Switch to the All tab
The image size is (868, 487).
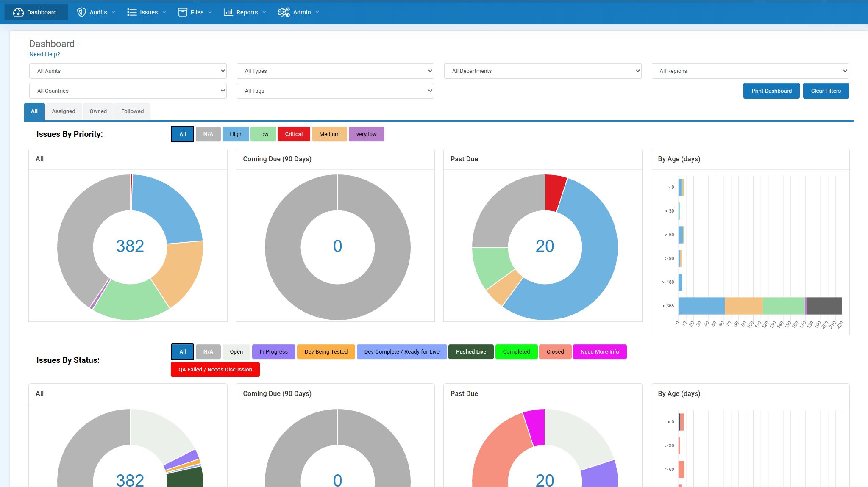point(34,111)
